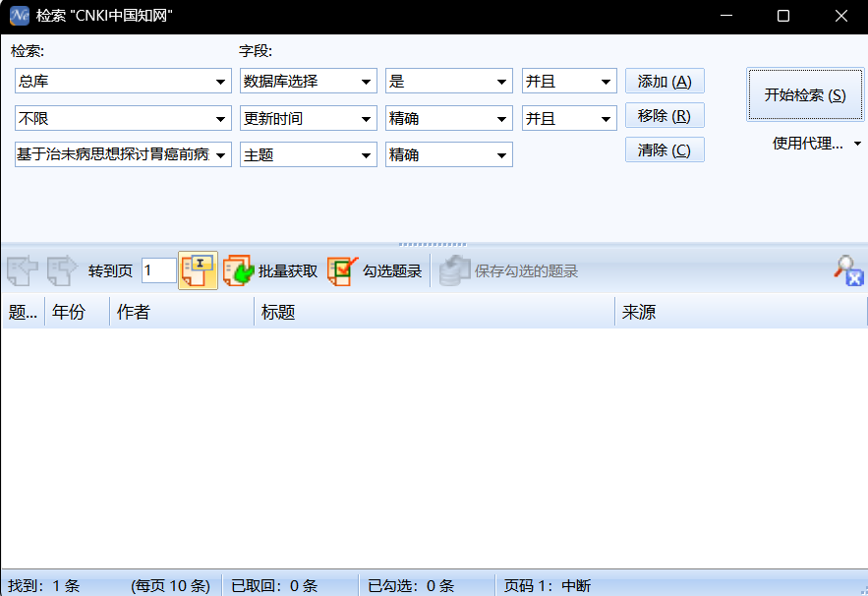Click the clear search magnifier icon
This screenshot has height=596, width=868.
coord(848,270)
